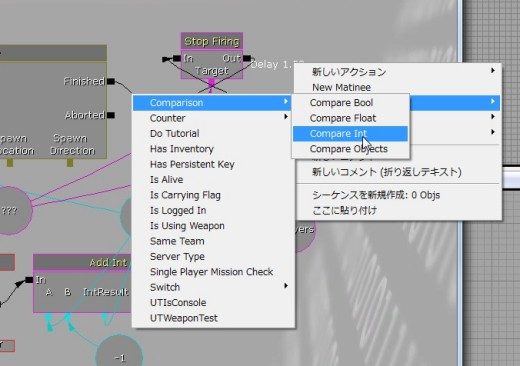This screenshot has height=366, width=520.
Task: Click Spawn Direction variable connector
Action: pyautogui.click(x=70, y=162)
